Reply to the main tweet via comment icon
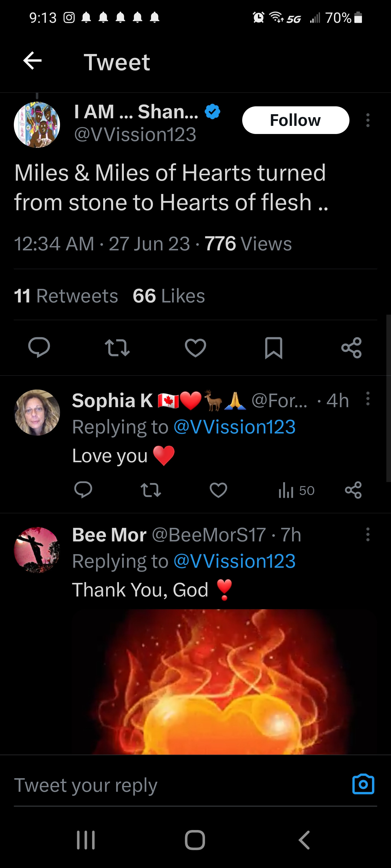The image size is (391, 868). pos(39,347)
